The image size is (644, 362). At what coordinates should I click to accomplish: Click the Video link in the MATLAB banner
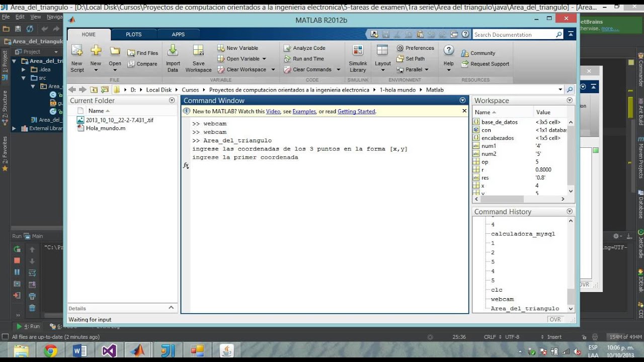(273, 112)
